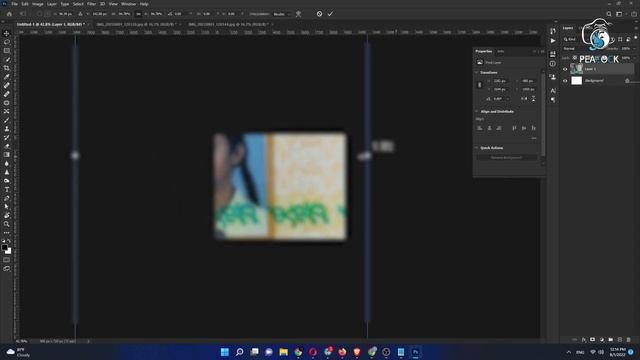Open the Help menu
Viewport: 640px width, 360px height.
[x=144, y=4]
